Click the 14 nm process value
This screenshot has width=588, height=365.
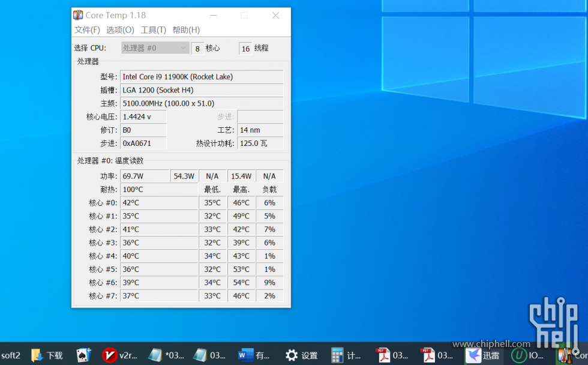(260, 130)
